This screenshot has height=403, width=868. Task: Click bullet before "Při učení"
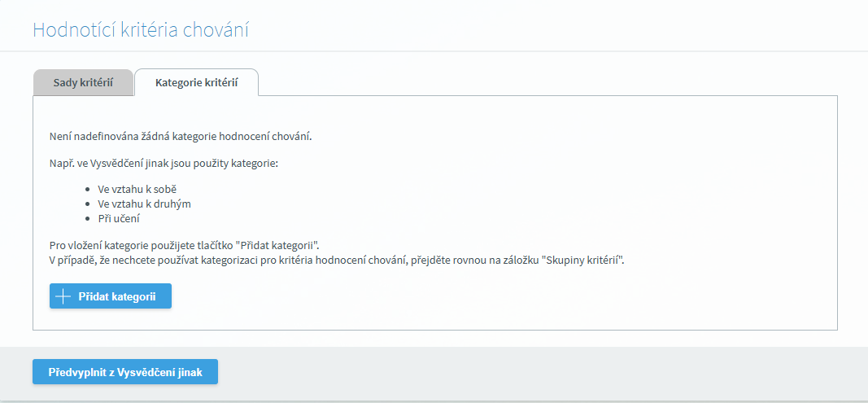click(x=88, y=218)
